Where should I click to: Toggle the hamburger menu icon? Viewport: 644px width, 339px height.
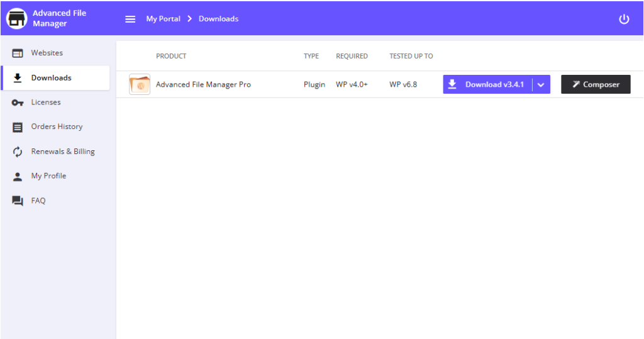(130, 19)
